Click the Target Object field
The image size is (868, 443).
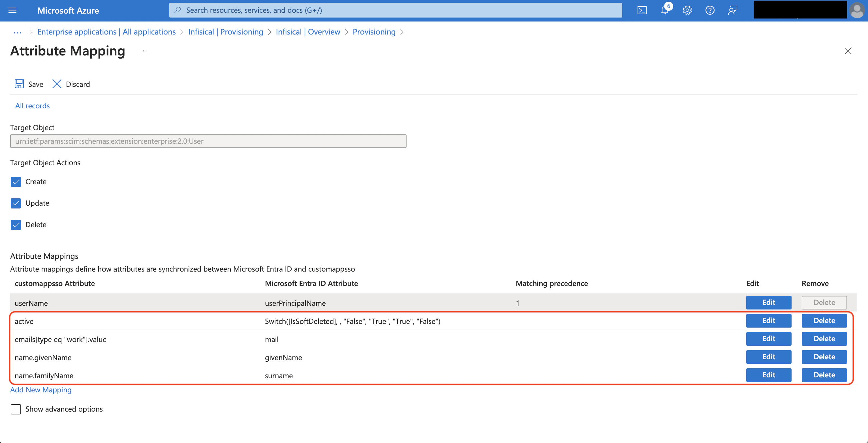click(208, 141)
